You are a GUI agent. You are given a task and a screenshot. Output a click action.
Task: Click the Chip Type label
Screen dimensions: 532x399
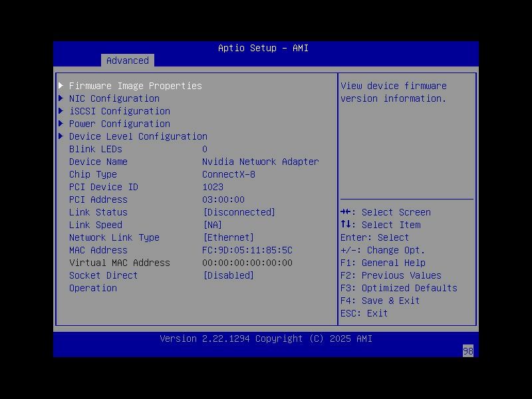point(93,174)
